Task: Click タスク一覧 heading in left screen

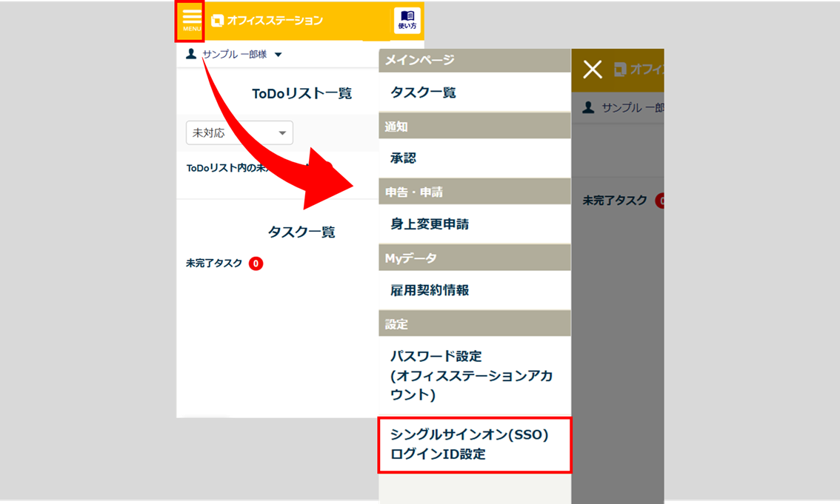Action: pos(301,232)
